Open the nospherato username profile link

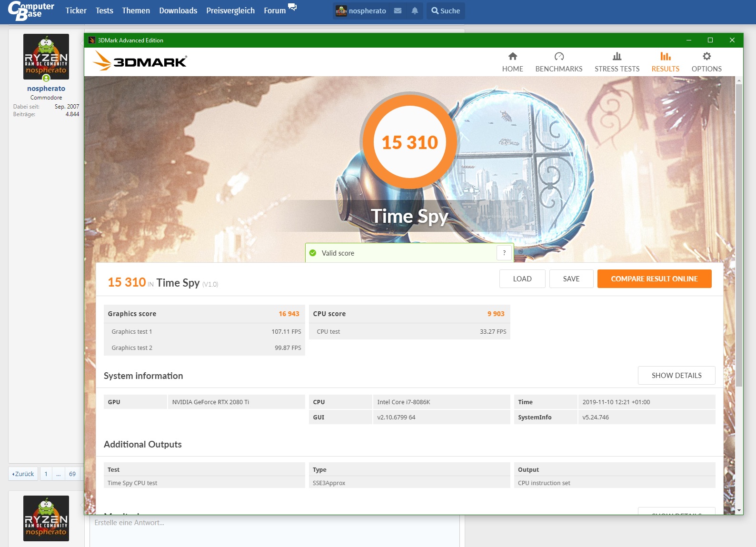(46, 89)
